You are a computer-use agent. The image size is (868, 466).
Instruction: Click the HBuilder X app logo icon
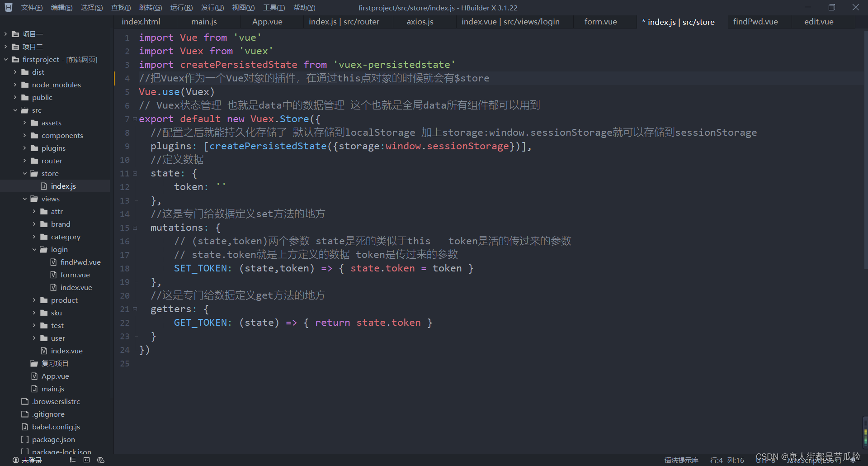tap(9, 8)
